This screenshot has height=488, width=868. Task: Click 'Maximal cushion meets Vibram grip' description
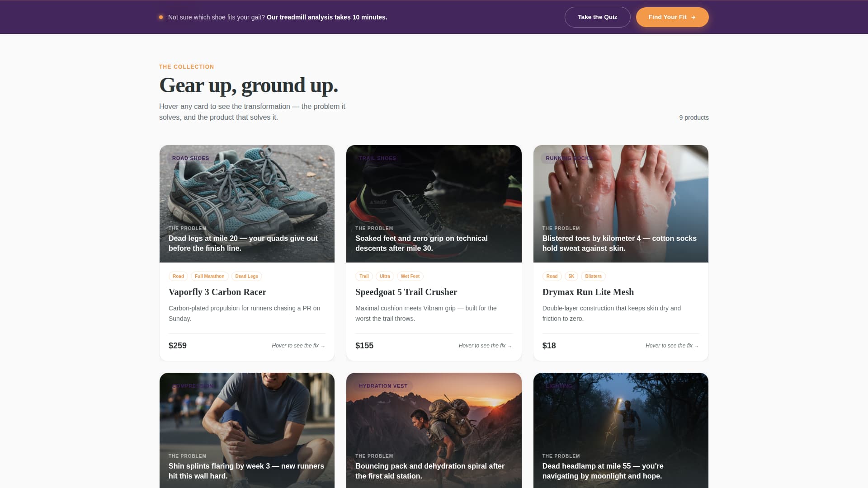(426, 313)
